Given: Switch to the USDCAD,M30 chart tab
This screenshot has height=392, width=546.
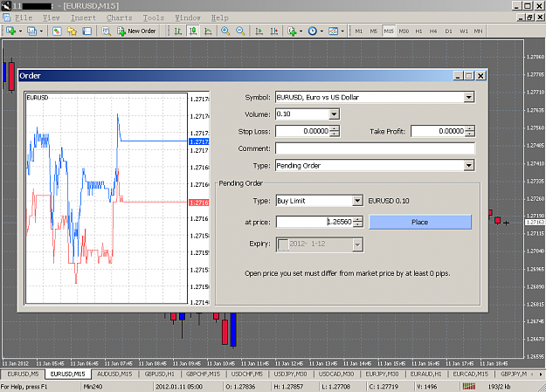Looking at the screenshot, I should click(x=336, y=375).
